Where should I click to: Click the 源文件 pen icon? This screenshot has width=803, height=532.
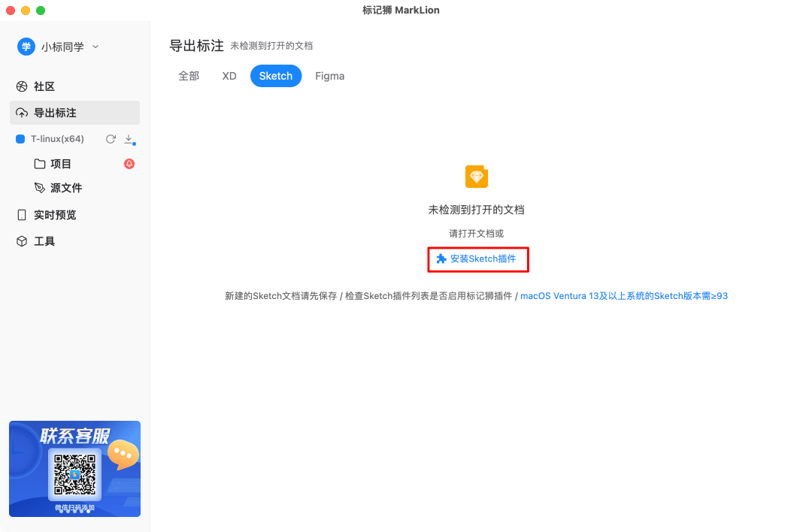[39, 188]
